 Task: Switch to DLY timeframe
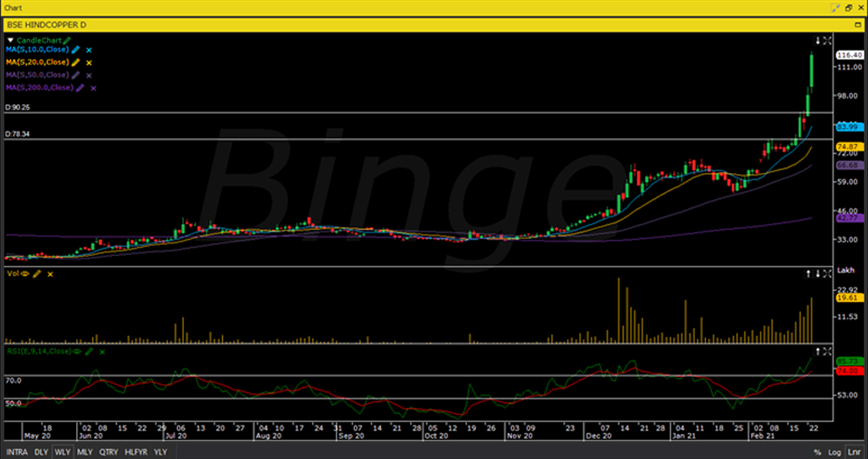click(41, 451)
